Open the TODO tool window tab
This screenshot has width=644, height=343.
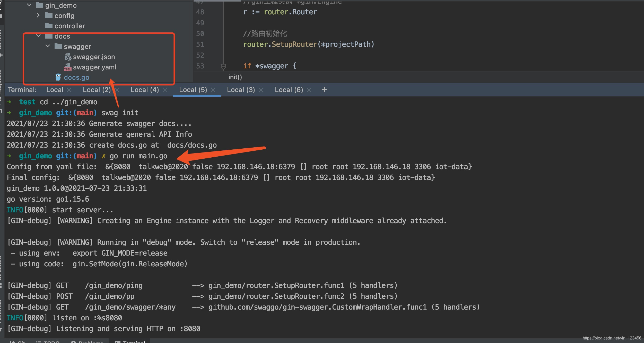pos(48,341)
